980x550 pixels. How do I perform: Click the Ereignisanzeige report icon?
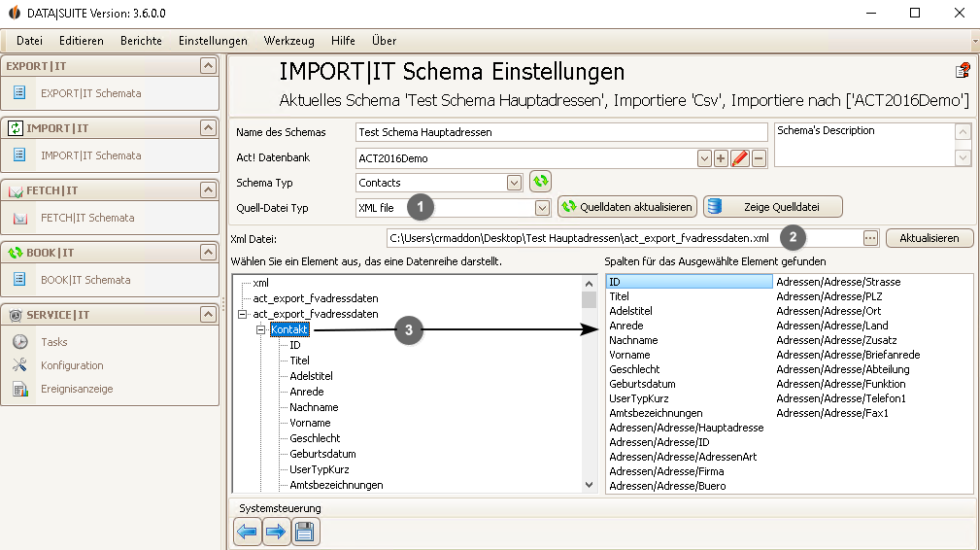[20, 388]
